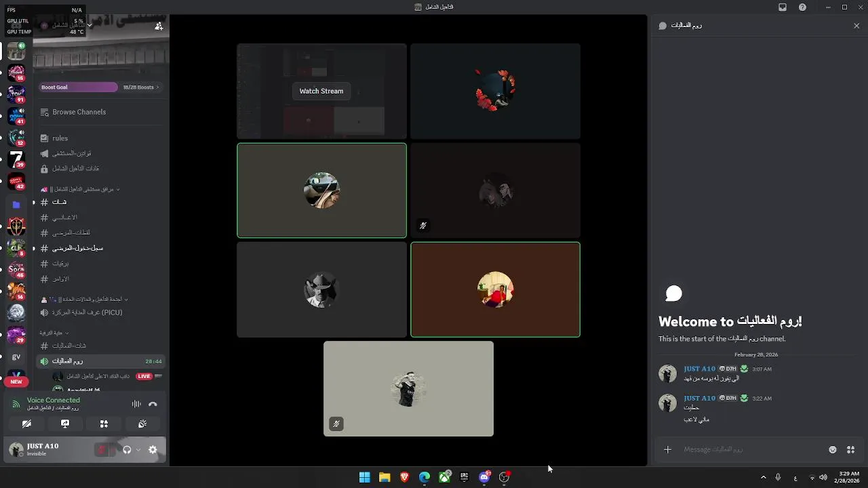Open Epic Games launcher from taskbar

[x=465, y=477]
